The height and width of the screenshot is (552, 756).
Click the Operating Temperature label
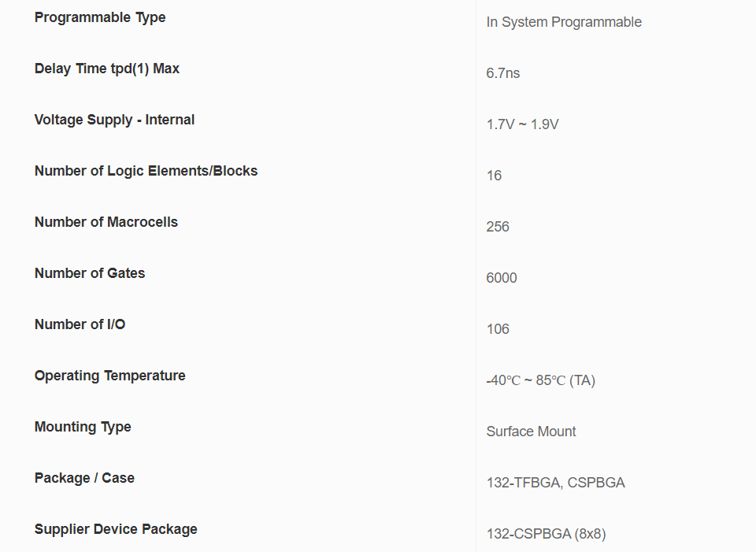[110, 376]
